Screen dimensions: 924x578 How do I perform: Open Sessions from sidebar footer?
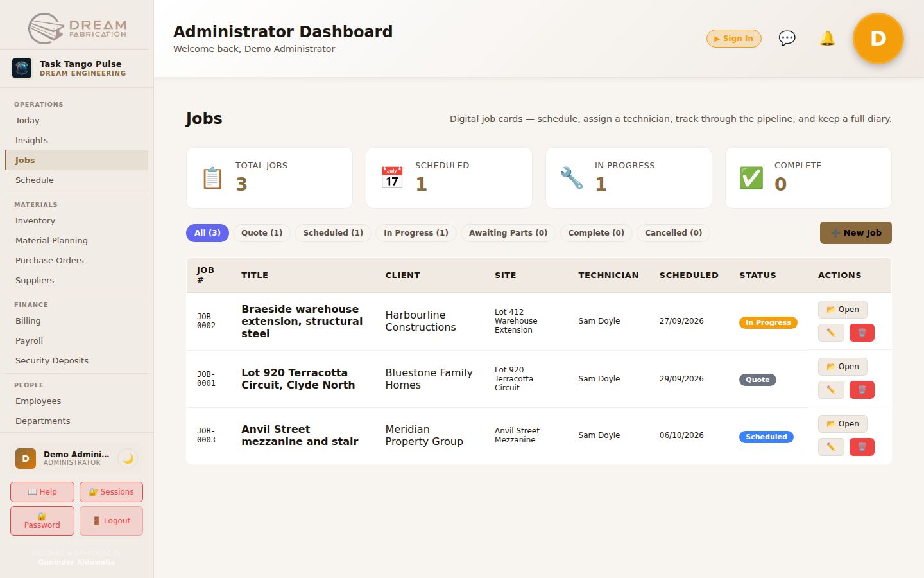(111, 492)
